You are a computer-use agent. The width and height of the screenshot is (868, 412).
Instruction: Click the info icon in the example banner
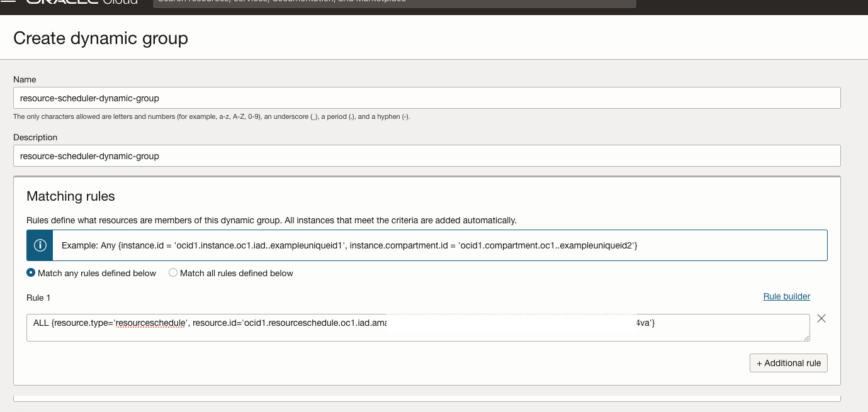[40, 245]
